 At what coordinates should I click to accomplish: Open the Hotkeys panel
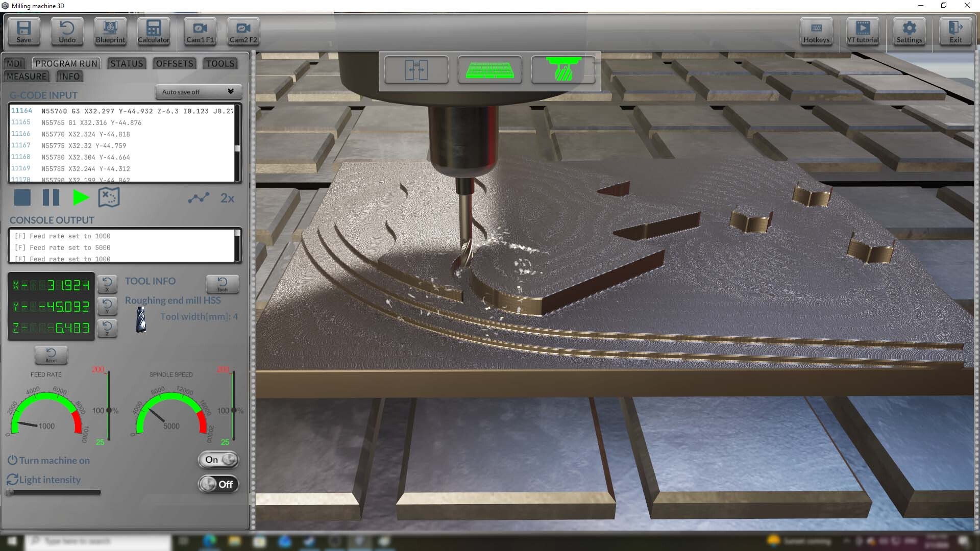click(x=816, y=32)
